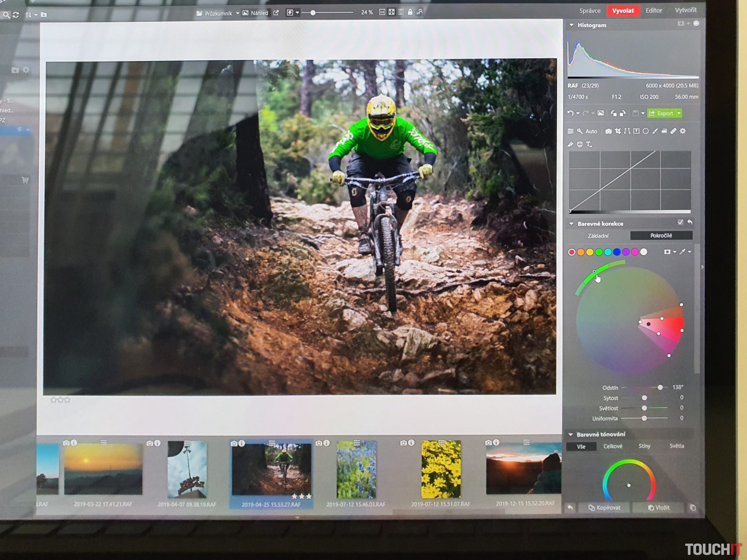Select the Radial filter circle tool

[646, 131]
